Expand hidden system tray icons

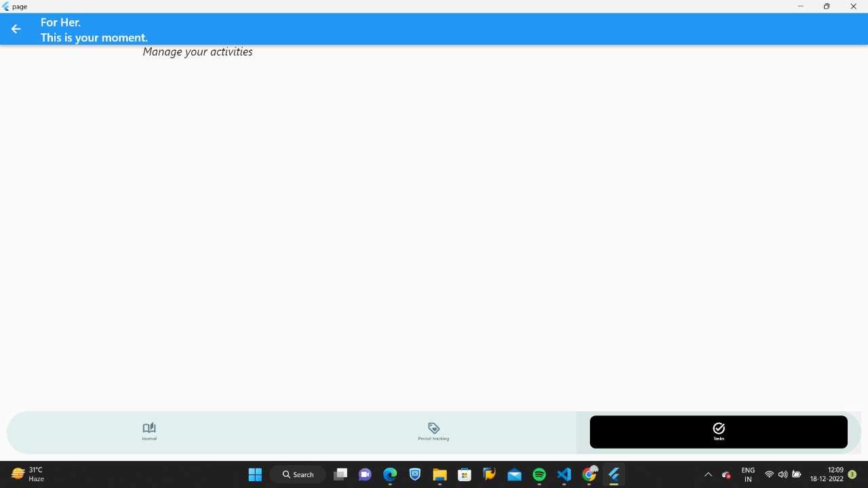coord(708,474)
